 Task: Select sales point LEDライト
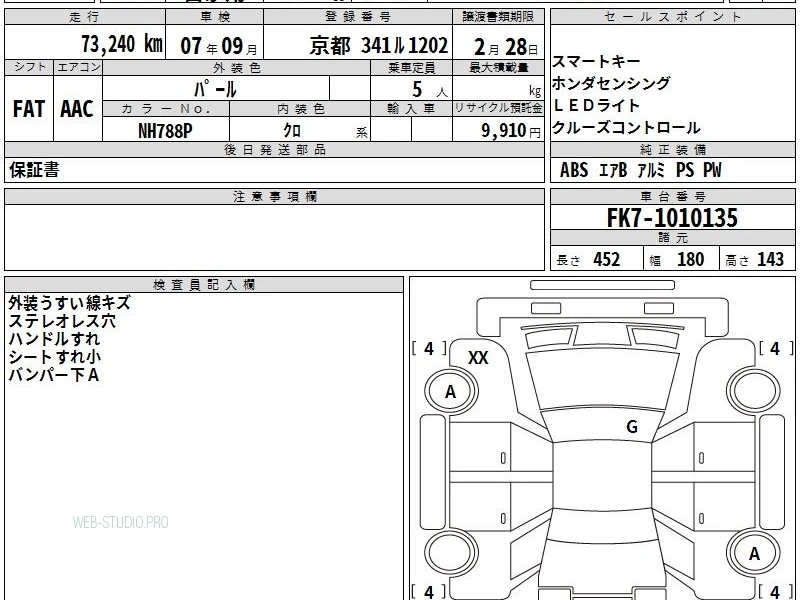point(596,106)
